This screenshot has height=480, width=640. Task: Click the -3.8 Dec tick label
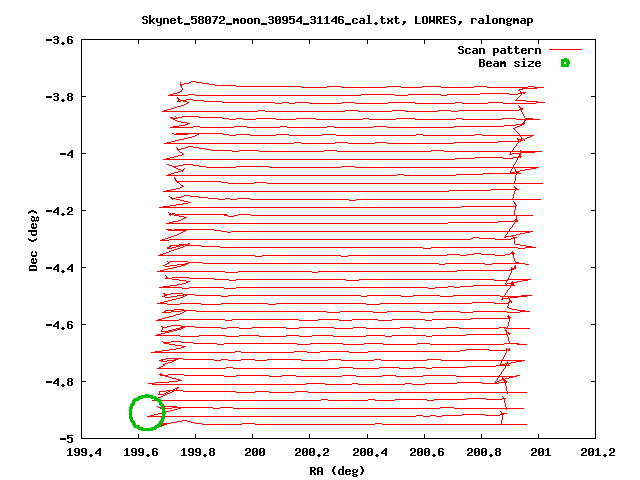point(59,97)
